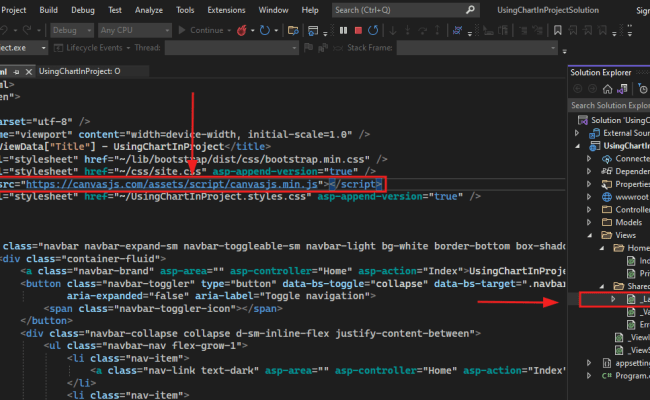This screenshot has width=650, height=400.
Task: Expand the External Sources node
Action: (x=577, y=133)
